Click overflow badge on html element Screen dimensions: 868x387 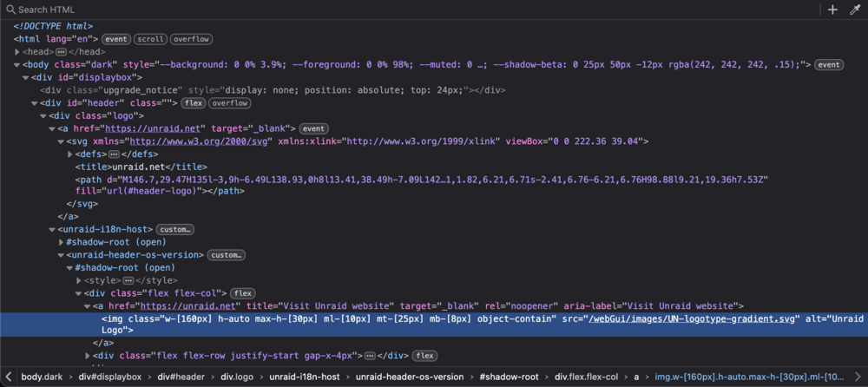(192, 39)
